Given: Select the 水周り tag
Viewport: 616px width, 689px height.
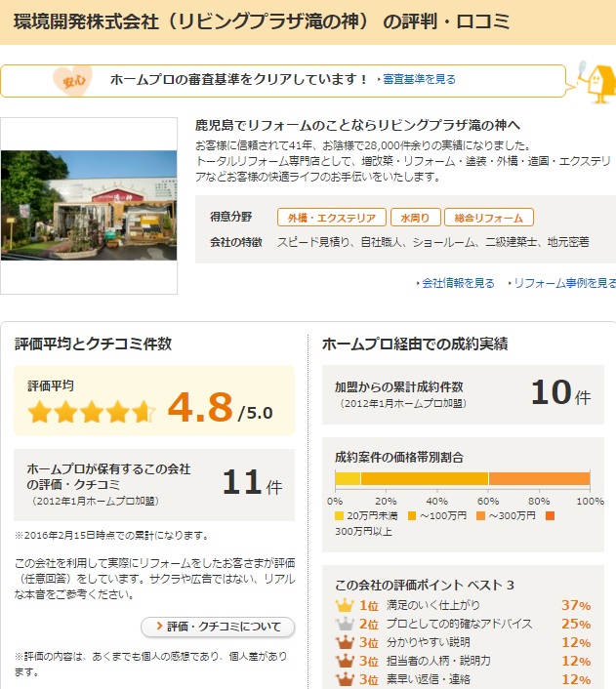Looking at the screenshot, I should tap(415, 218).
